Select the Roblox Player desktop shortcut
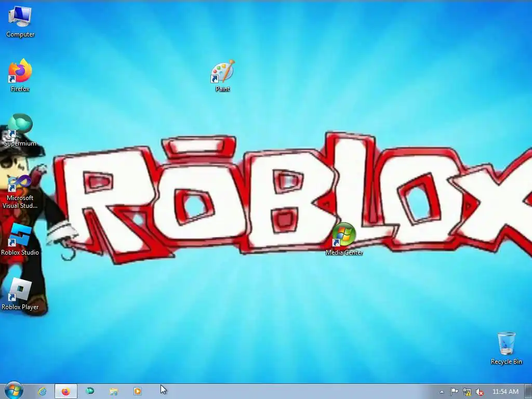532x399 pixels. point(20,294)
